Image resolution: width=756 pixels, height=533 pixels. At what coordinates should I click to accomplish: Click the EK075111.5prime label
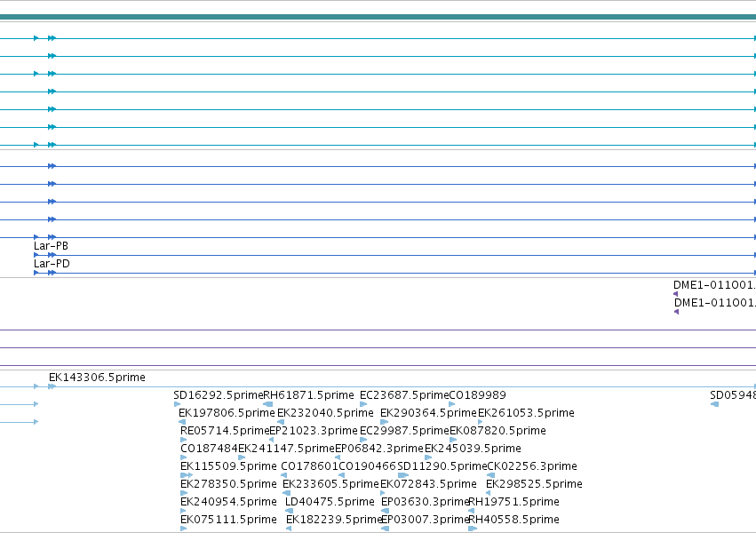(x=228, y=520)
